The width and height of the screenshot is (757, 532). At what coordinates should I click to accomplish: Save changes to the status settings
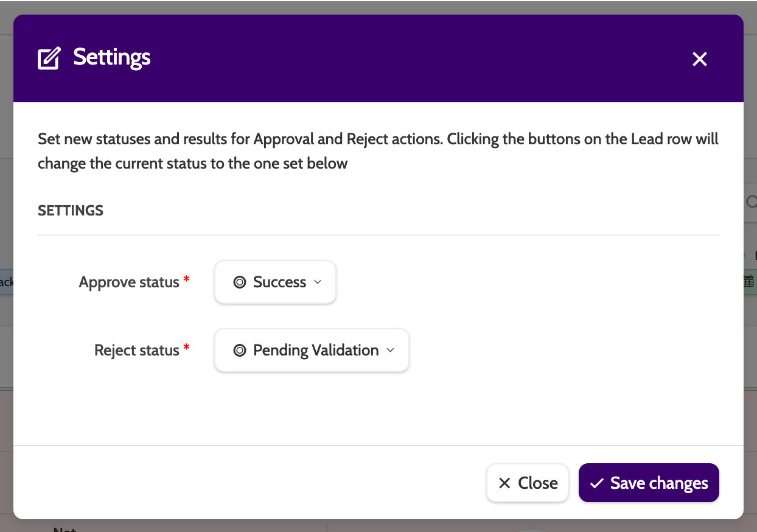coord(649,483)
